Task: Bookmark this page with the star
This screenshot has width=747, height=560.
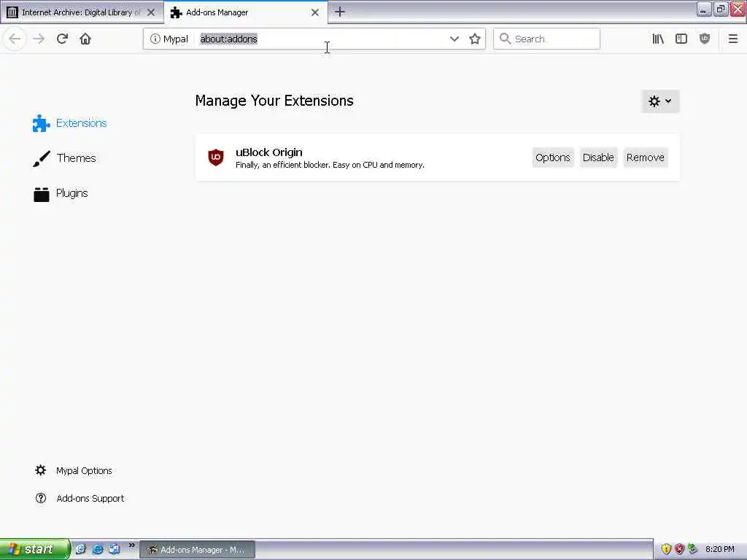Action: (474, 39)
